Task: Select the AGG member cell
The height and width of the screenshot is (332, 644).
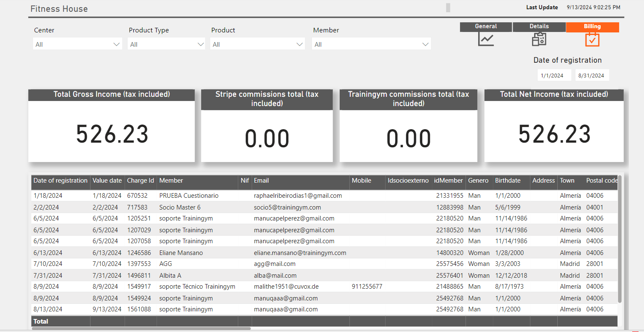Action: 165,264
